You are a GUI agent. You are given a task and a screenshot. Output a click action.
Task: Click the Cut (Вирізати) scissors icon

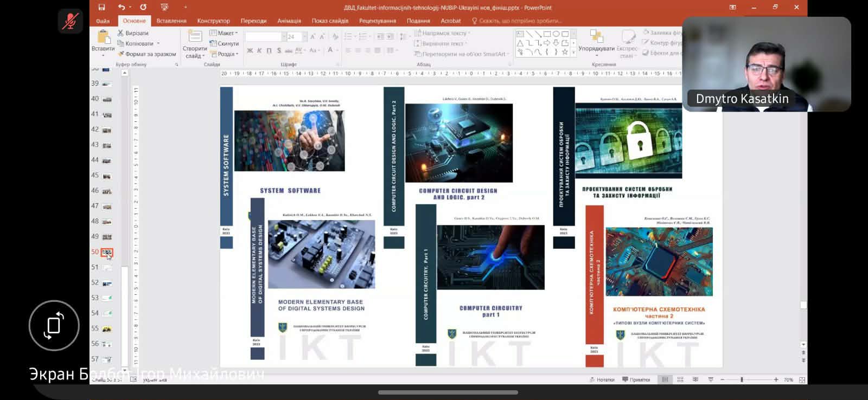point(121,33)
